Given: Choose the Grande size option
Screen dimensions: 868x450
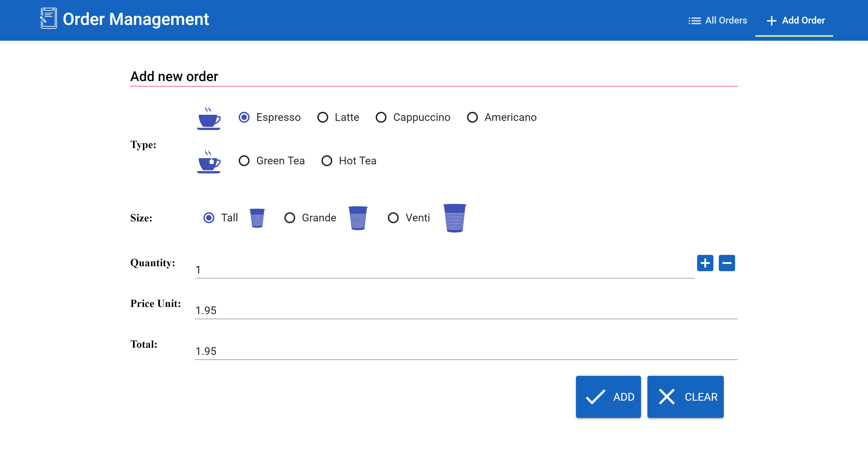Looking at the screenshot, I should (x=290, y=218).
